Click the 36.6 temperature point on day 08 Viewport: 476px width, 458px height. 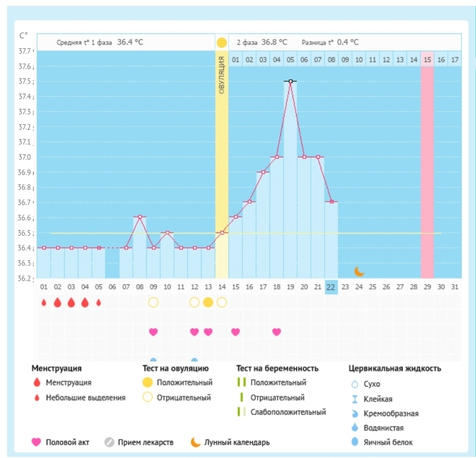click(x=140, y=218)
